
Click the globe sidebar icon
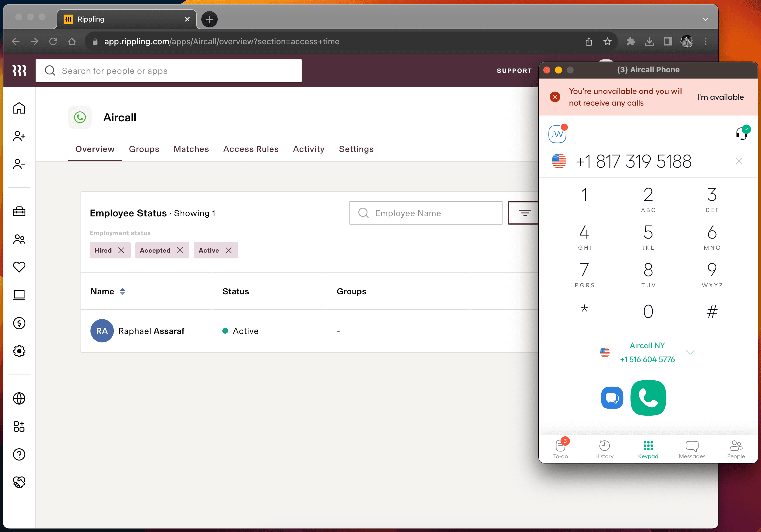point(19,398)
